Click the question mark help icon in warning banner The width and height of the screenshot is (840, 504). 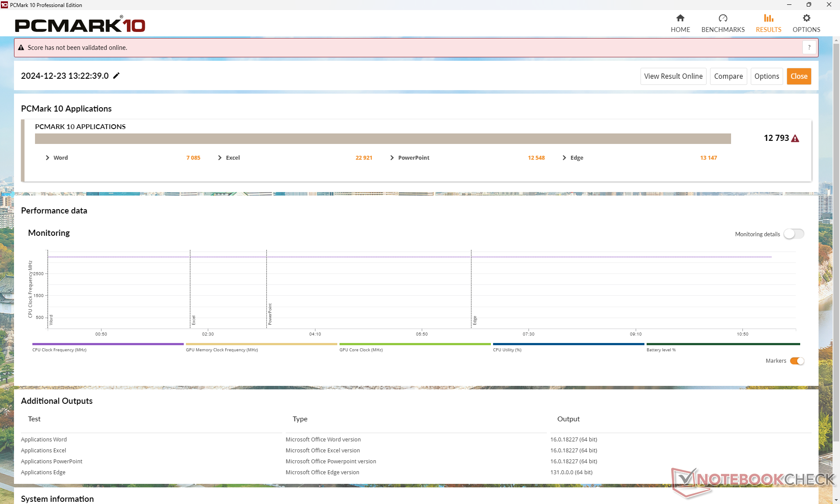click(809, 47)
